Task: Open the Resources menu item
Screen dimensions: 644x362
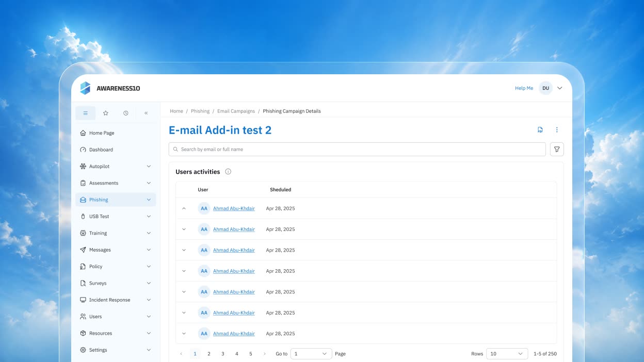Action: coord(116,333)
